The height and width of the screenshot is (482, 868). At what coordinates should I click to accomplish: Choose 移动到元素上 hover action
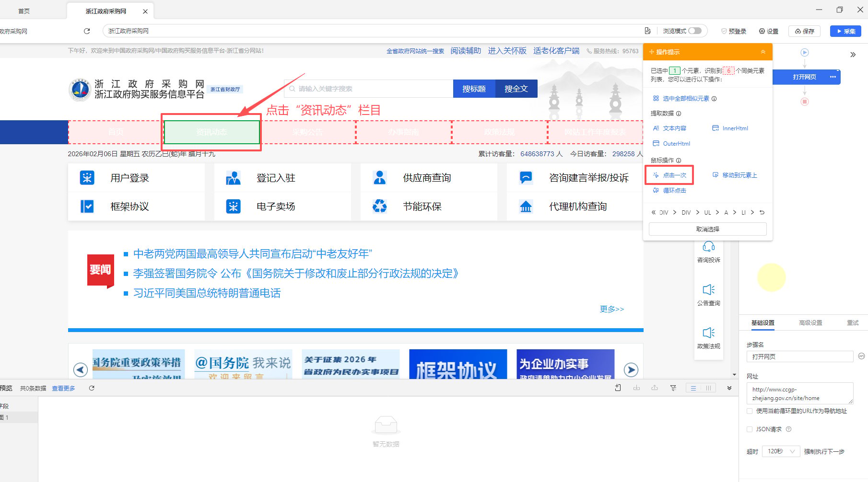click(735, 175)
